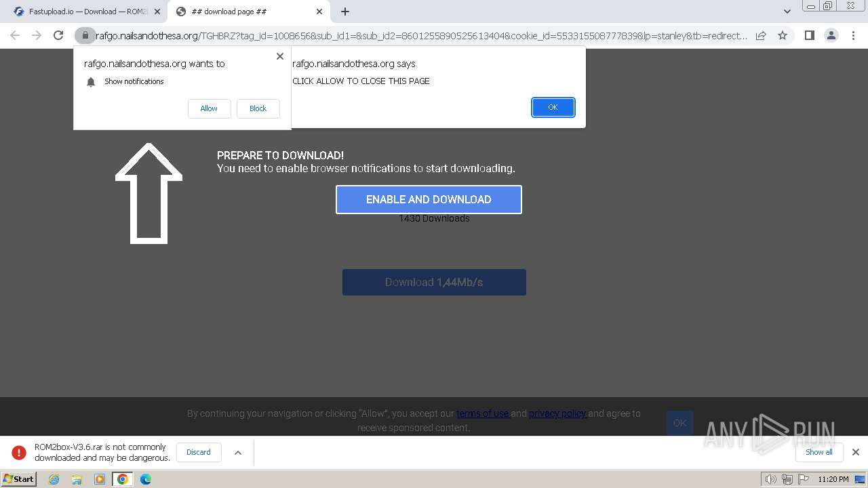Block notifications for the site

(258, 108)
